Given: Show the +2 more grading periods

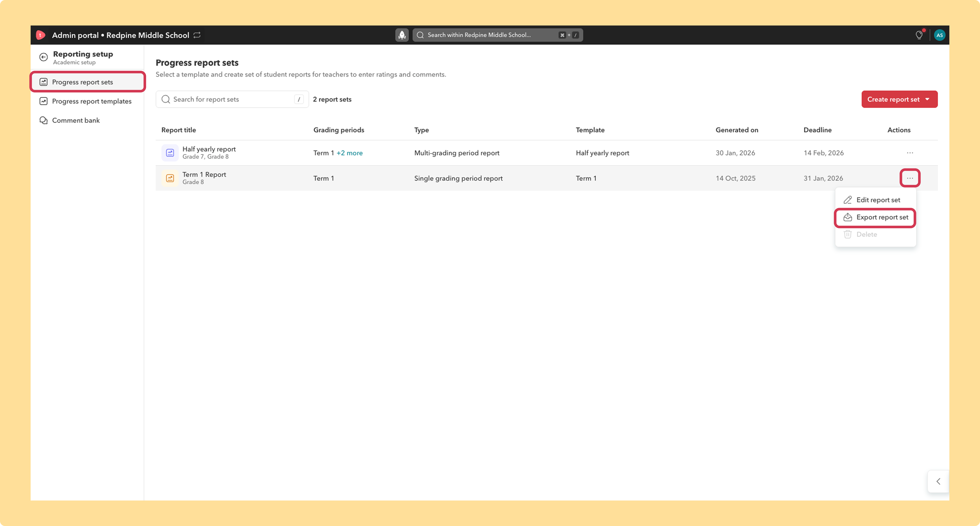Looking at the screenshot, I should coord(349,153).
